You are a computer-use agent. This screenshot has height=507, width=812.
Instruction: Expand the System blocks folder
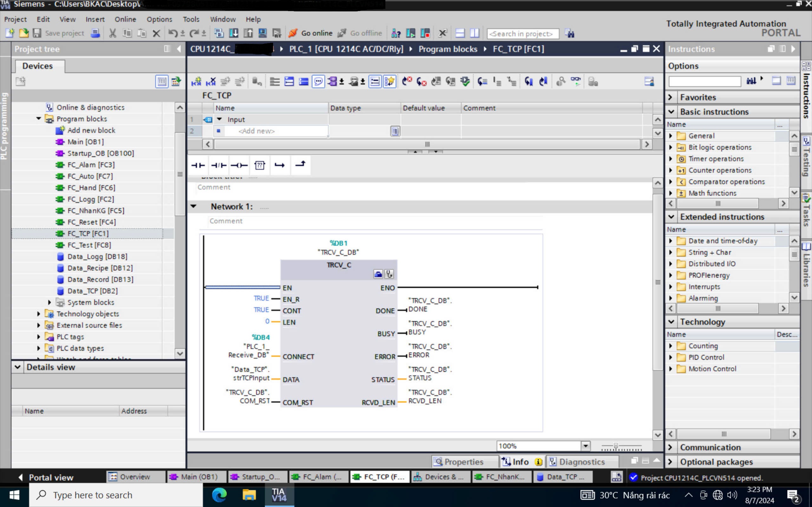tap(49, 302)
